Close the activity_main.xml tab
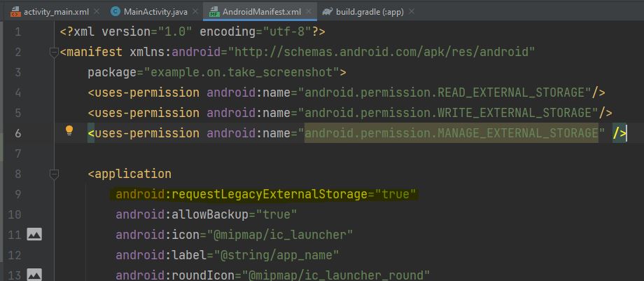The image size is (644, 281). (x=97, y=11)
